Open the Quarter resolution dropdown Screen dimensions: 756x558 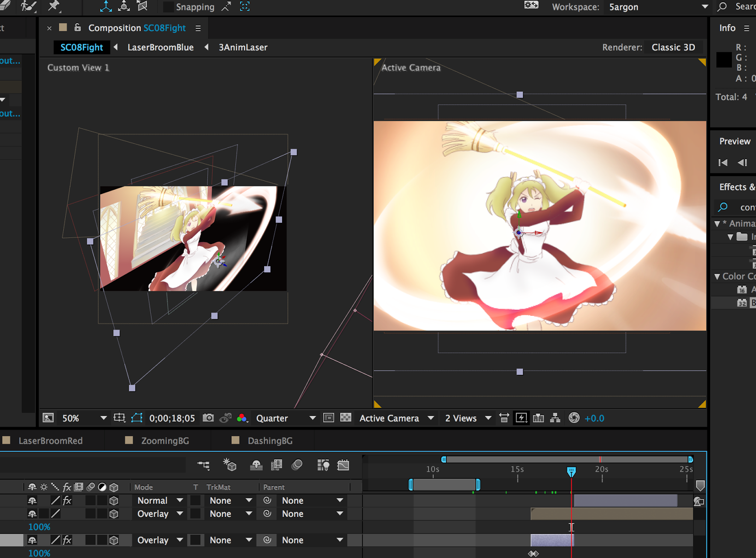click(x=286, y=418)
